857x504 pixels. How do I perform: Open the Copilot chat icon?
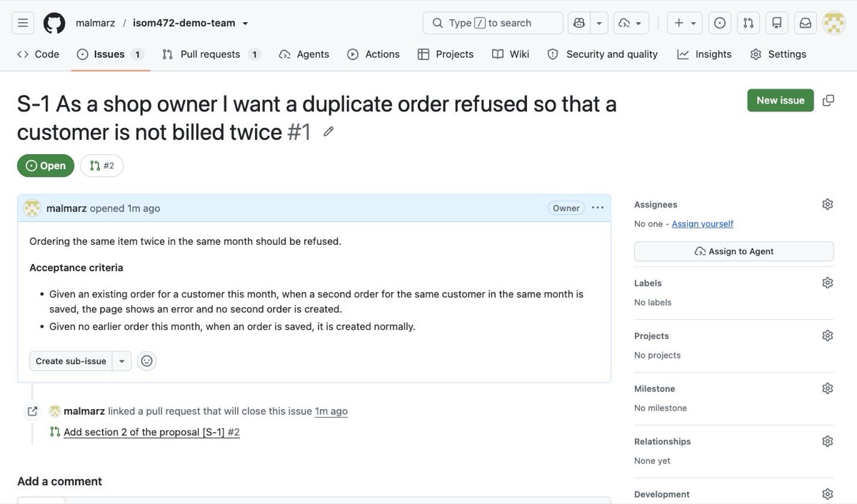[579, 23]
